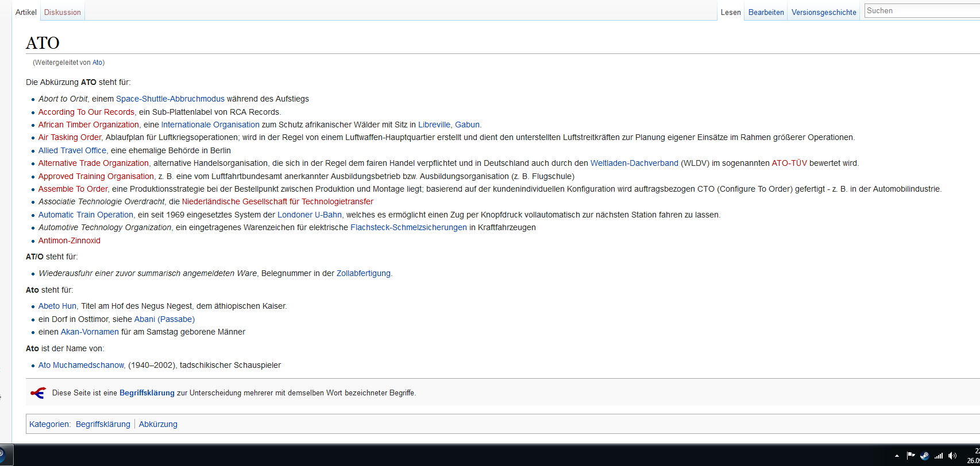Click 'Wiederausfuhr einer zuvor summarisch angemeldeten Ware'

pos(148,273)
